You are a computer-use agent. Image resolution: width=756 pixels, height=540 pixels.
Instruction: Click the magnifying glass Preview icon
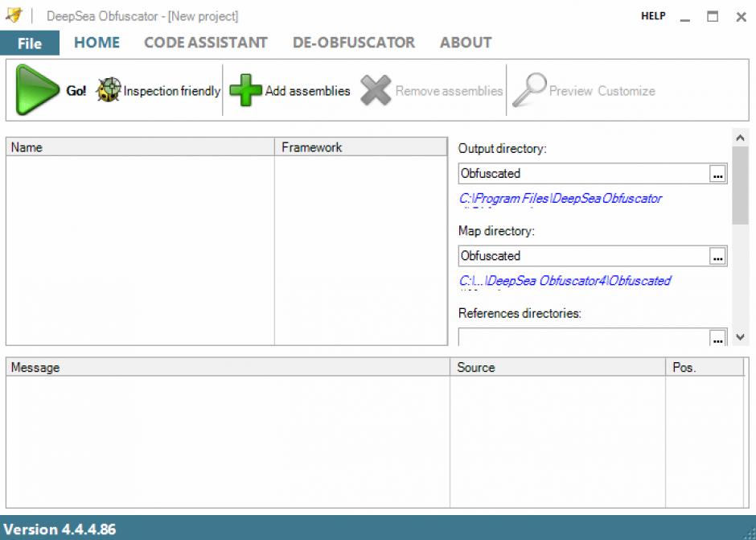(529, 90)
